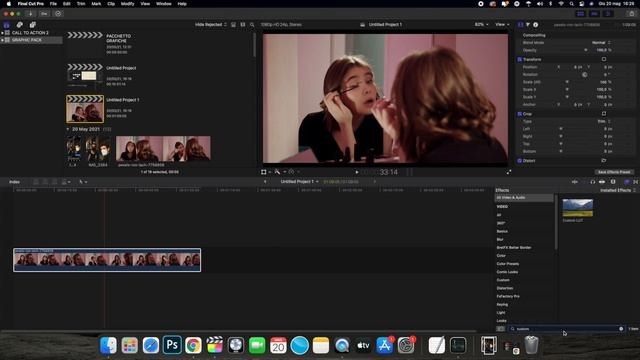The image size is (640, 360).
Task: Show the Crop on-screen controls icon
Action: pos(604,114)
